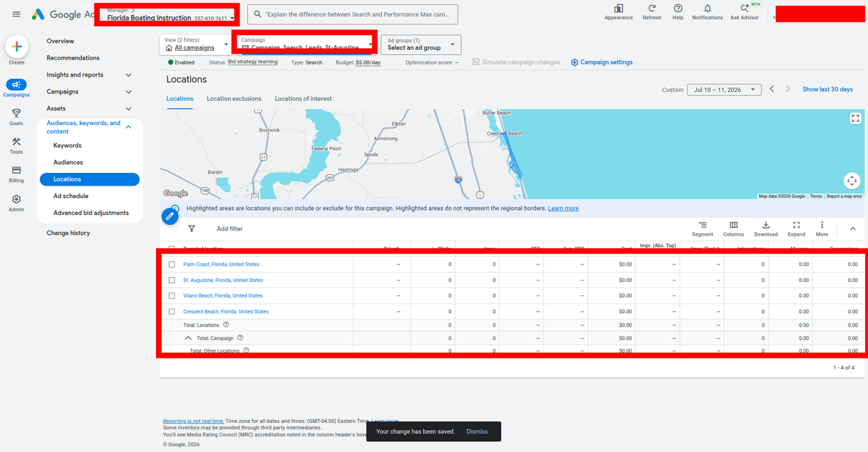Click the blue pencil edit button
This screenshot has width=868, height=452.
[x=170, y=216]
